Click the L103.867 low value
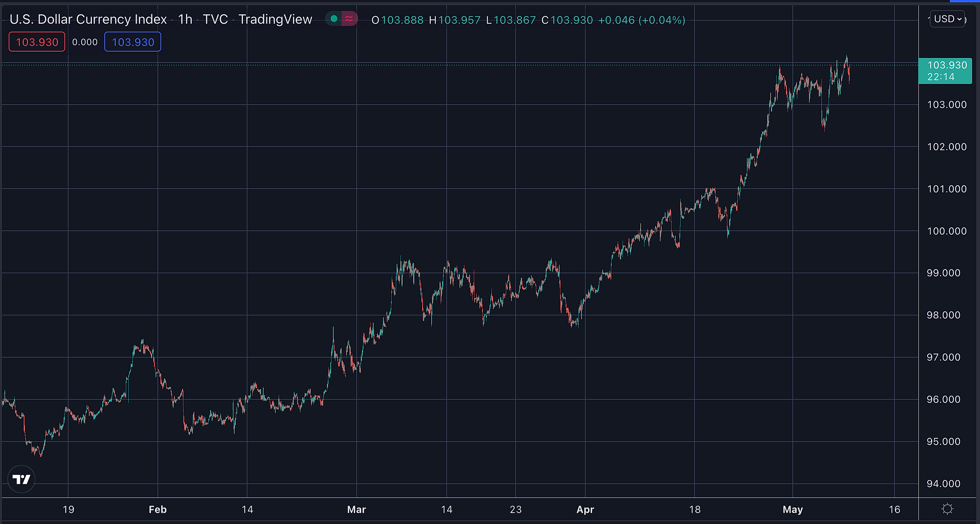This screenshot has width=980, height=524. pos(511,20)
